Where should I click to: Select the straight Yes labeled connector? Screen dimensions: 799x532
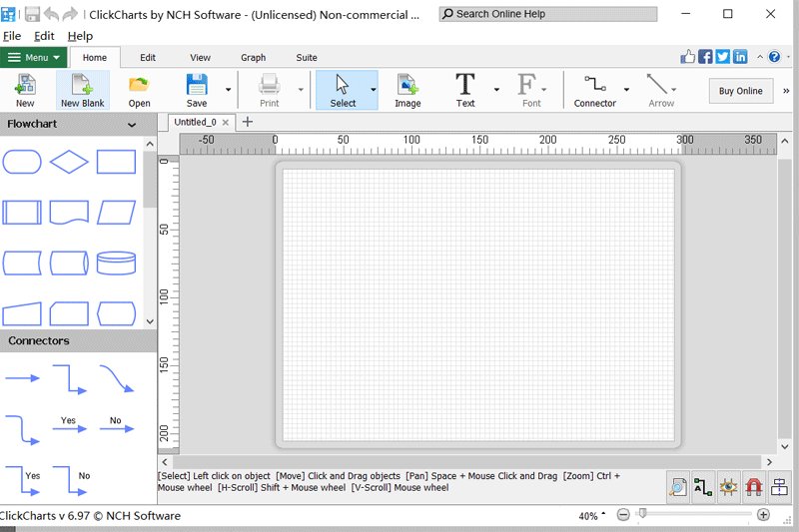[x=69, y=425]
